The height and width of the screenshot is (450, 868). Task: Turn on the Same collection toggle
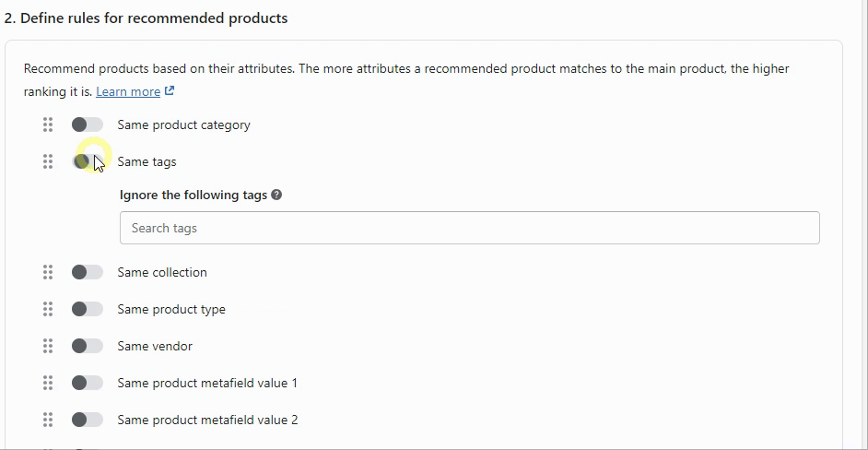[x=88, y=272]
